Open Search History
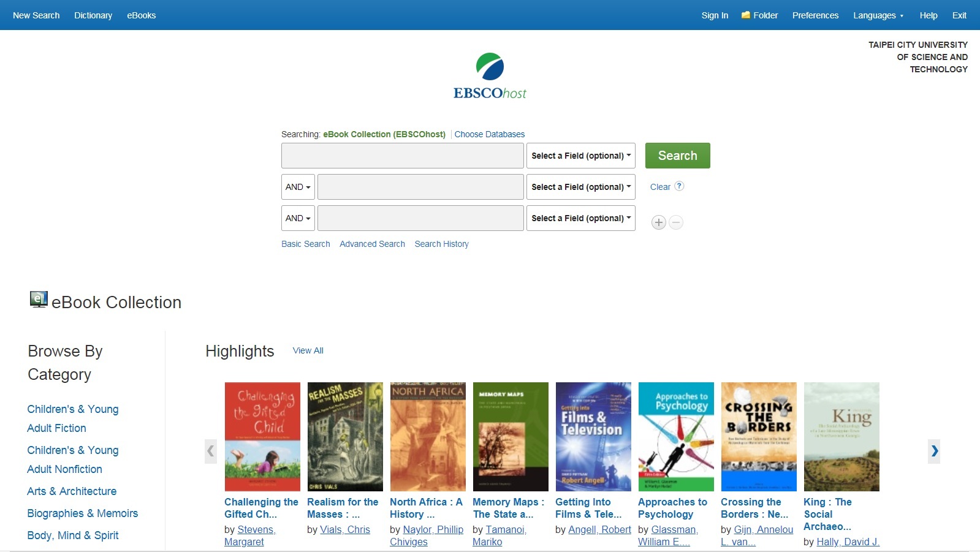The width and height of the screenshot is (980, 552). [442, 244]
